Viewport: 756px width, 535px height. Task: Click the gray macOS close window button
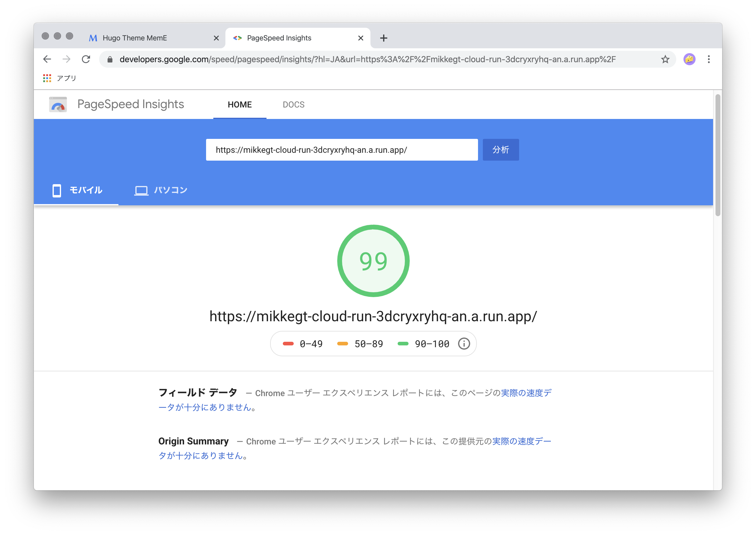pos(46,36)
